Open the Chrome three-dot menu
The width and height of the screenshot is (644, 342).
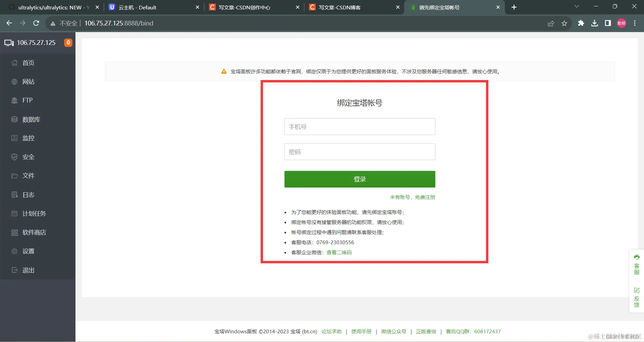tap(635, 23)
